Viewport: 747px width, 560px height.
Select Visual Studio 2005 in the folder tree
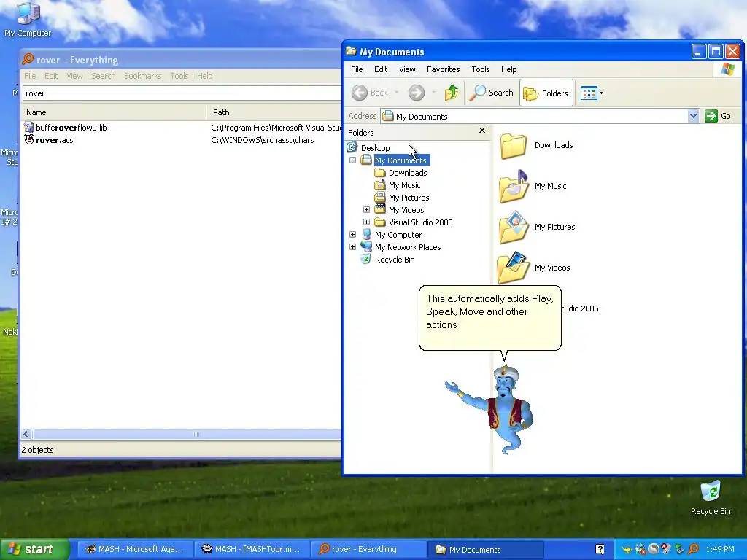click(x=420, y=222)
